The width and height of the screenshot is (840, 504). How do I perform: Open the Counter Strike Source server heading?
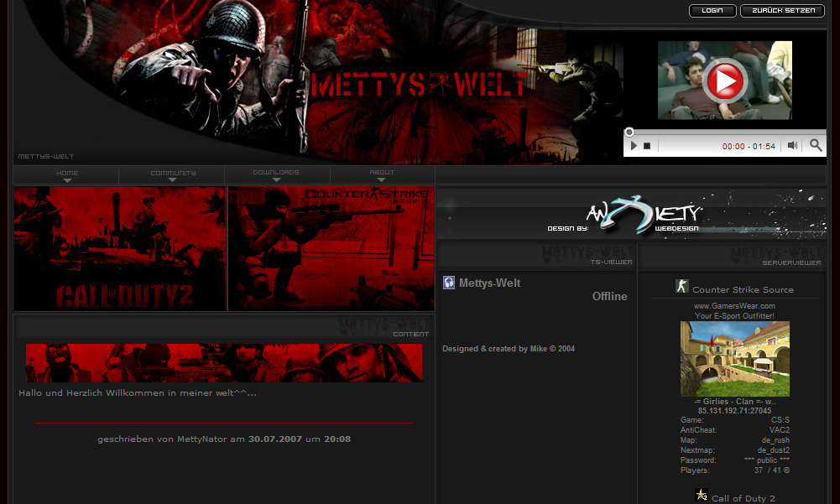tap(743, 290)
